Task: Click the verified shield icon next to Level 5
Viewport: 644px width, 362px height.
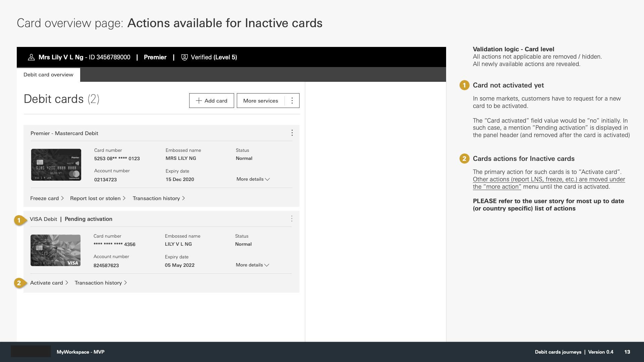Action: pos(184,57)
